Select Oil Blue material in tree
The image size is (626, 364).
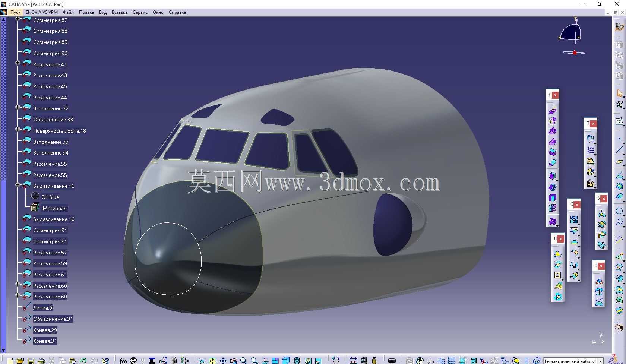[50, 197]
